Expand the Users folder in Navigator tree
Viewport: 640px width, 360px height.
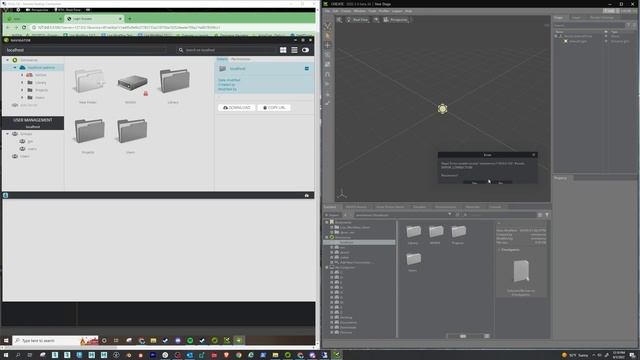pyautogui.click(x=22, y=98)
